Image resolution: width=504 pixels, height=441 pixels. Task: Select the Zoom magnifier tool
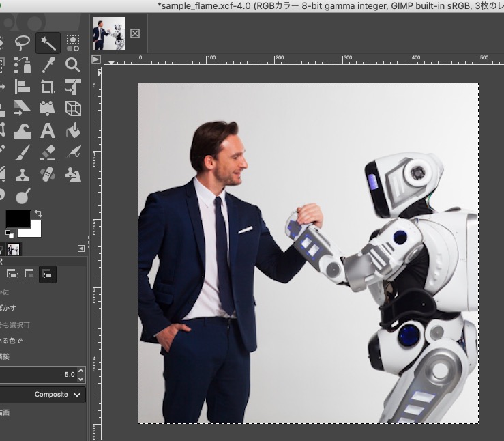click(x=73, y=65)
